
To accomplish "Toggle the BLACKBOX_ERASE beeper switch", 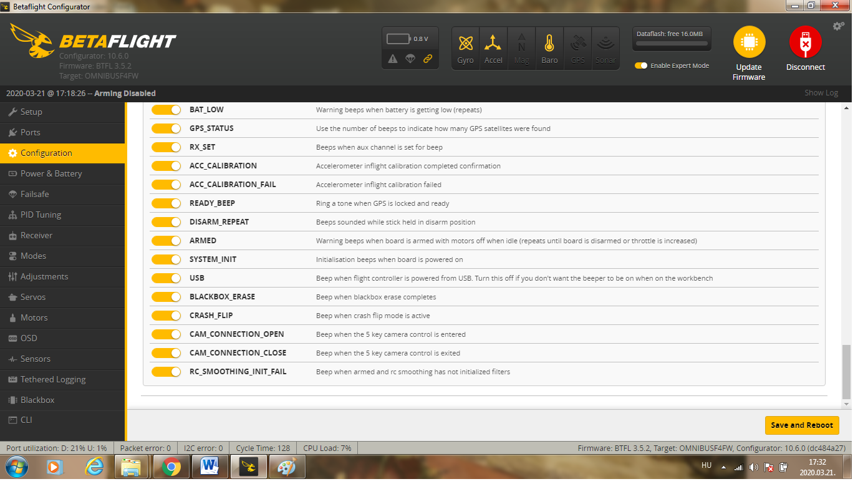I will click(x=166, y=297).
